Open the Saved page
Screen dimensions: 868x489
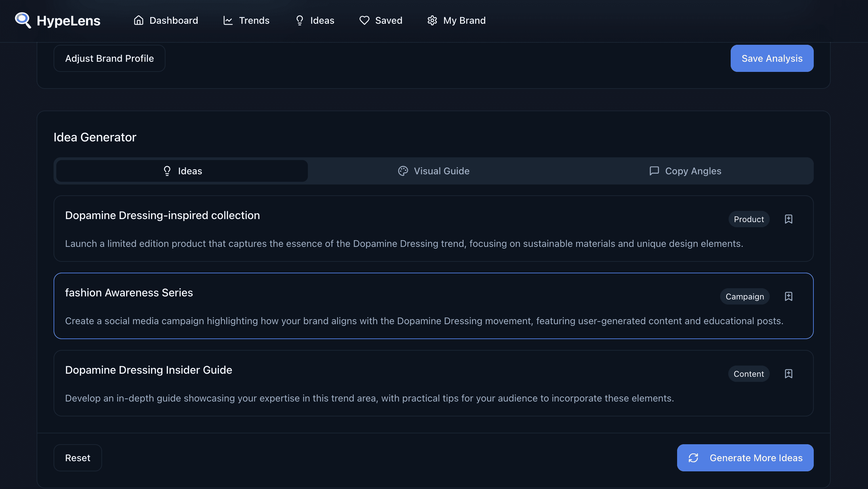tap(381, 20)
